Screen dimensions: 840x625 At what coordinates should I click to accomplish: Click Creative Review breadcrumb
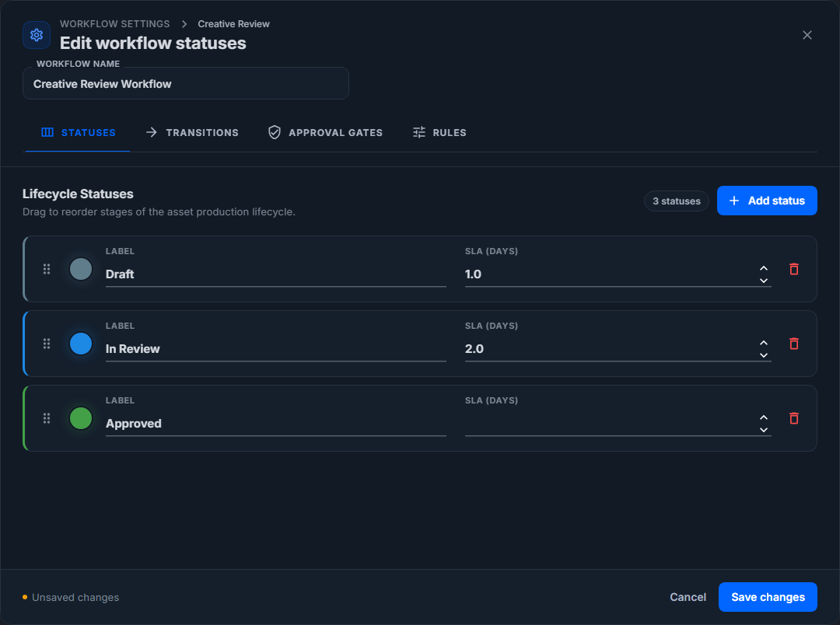pos(233,23)
